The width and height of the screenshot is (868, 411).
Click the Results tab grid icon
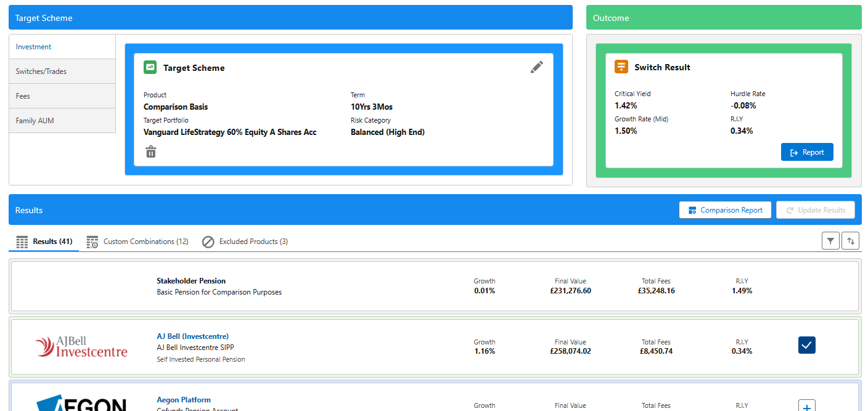click(x=22, y=242)
